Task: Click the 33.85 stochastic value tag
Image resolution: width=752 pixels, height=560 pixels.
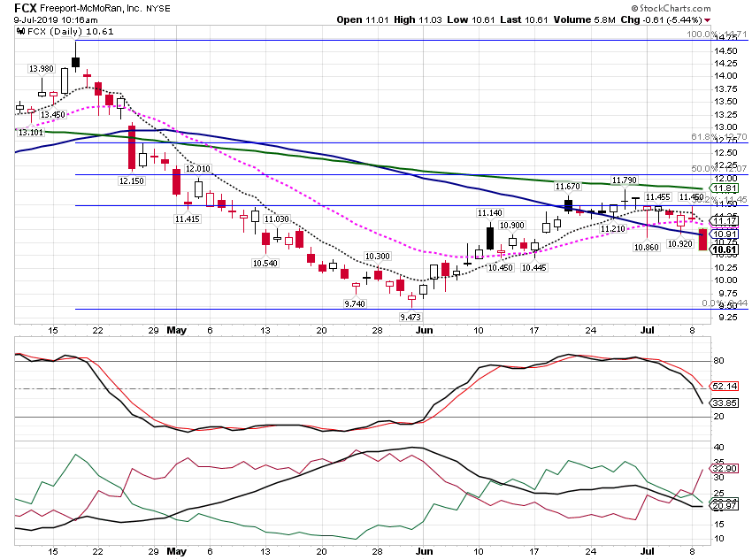Action: click(725, 403)
